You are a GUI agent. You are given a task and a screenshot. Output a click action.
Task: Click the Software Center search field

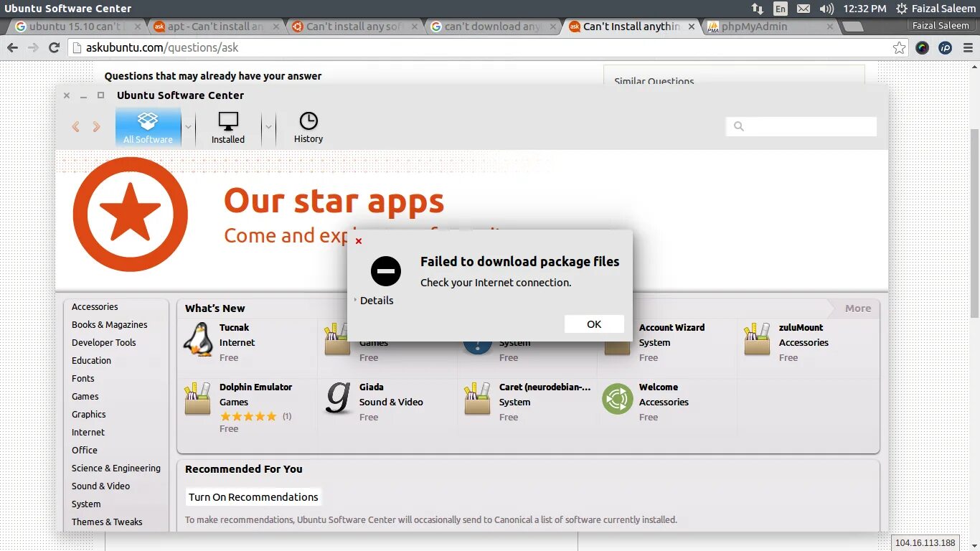(801, 126)
